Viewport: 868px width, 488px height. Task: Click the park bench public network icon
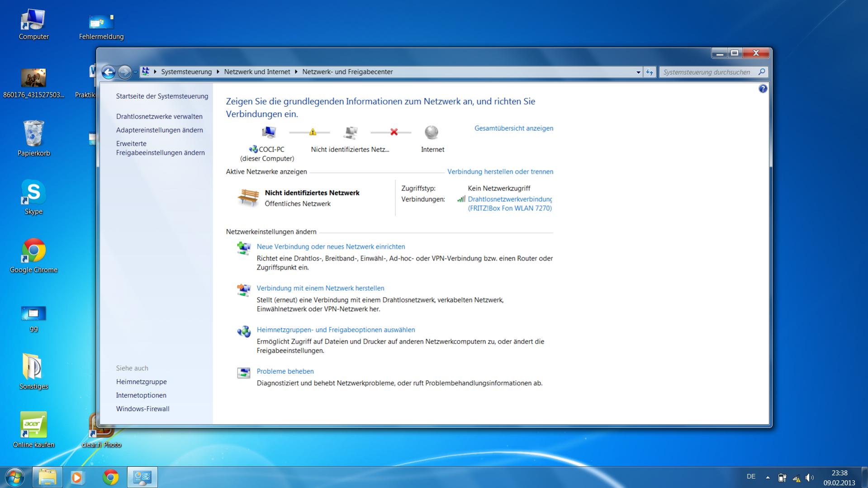(x=248, y=198)
